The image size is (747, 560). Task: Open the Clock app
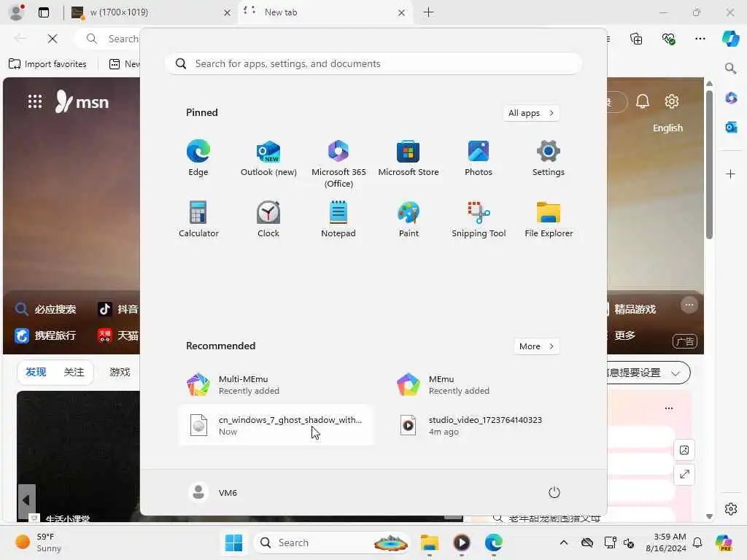(x=268, y=219)
